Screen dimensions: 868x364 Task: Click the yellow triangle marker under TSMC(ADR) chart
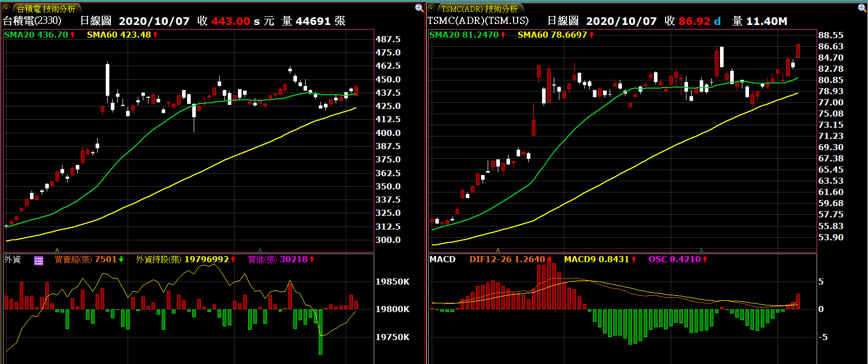498,250
